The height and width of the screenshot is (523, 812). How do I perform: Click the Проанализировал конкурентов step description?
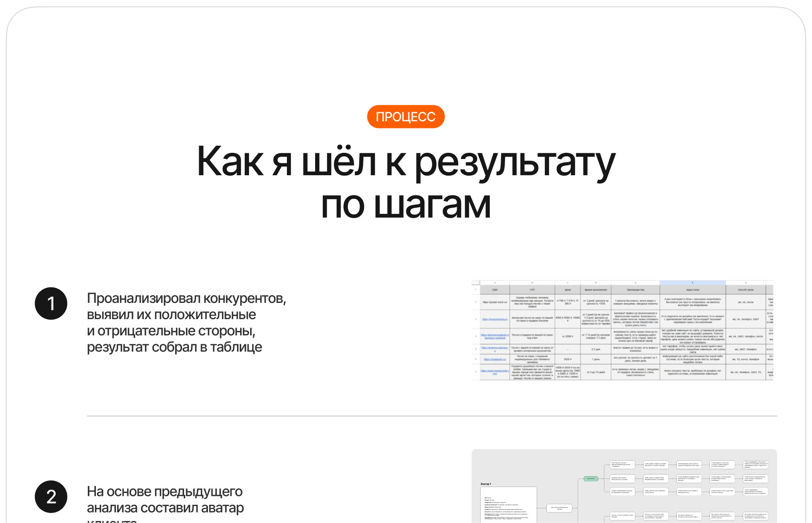tap(186, 323)
